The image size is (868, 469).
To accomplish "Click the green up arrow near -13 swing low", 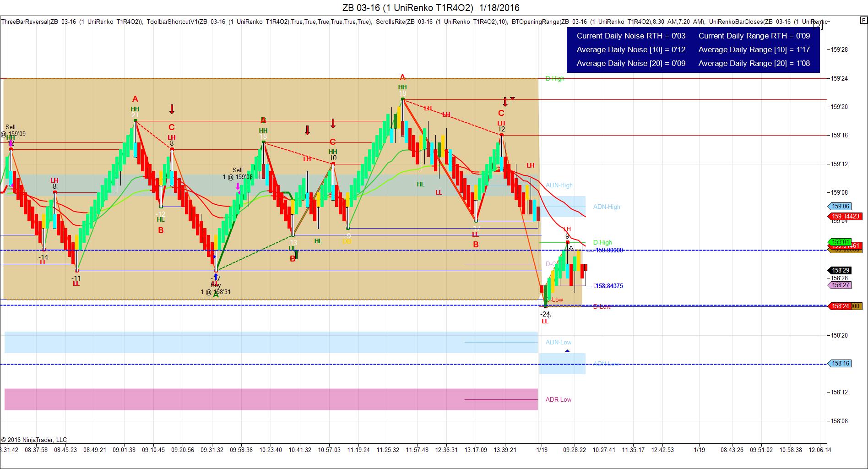I will tap(296, 254).
